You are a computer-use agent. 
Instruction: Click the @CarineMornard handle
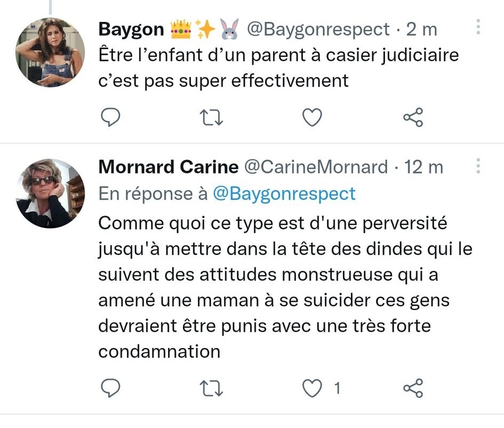click(316, 167)
